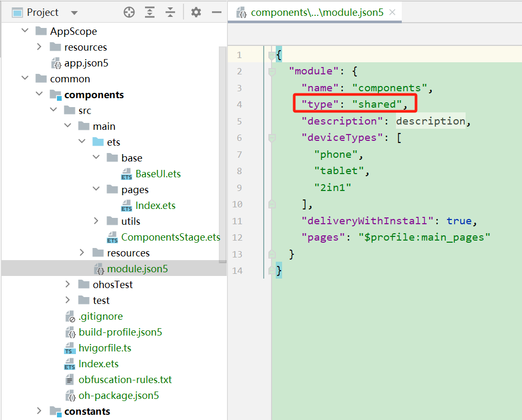The width and height of the screenshot is (522, 420).
Task: Open obfuscation-rules.txt file
Action: pyautogui.click(x=125, y=380)
